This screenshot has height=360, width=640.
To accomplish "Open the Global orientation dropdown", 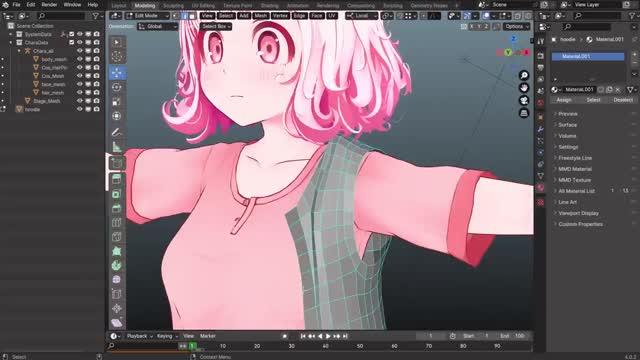I will pos(158,26).
